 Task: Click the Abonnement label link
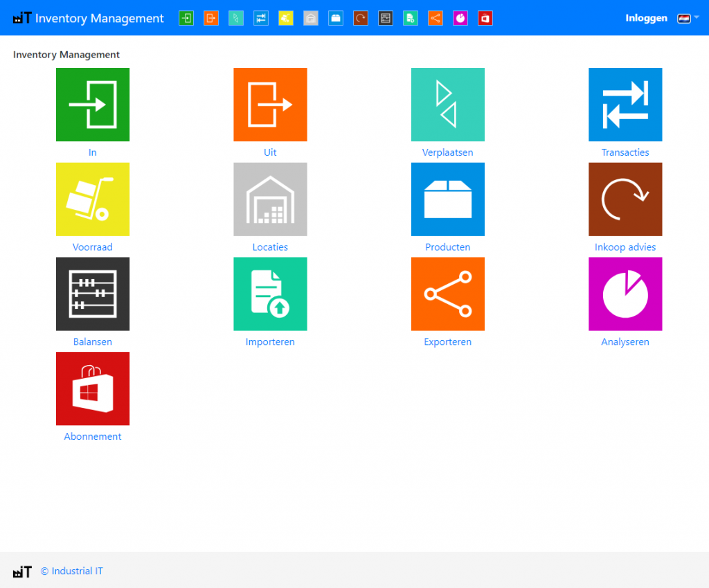pyautogui.click(x=93, y=436)
